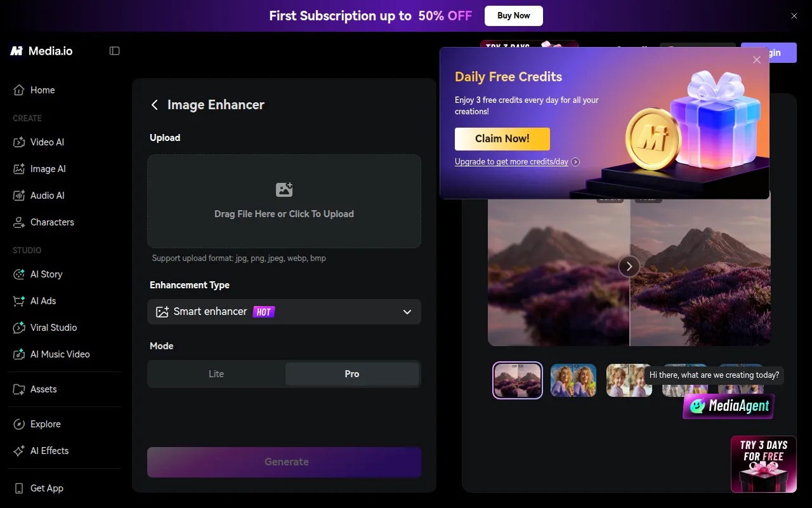Click the Smart enhancer image icon
Screen dimensions: 812x508
(x=162, y=312)
